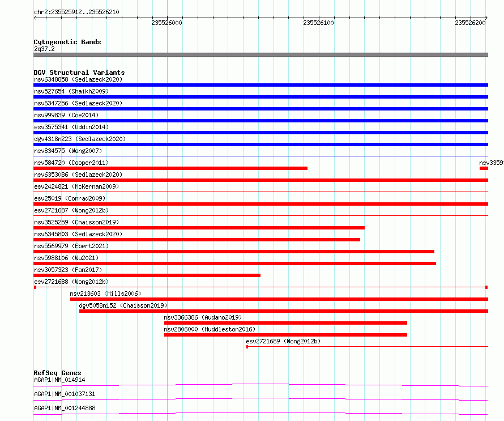Click the gray 2q37.2 cytogenetic band bar
This screenshot has height=421, width=504.
tap(260, 55)
